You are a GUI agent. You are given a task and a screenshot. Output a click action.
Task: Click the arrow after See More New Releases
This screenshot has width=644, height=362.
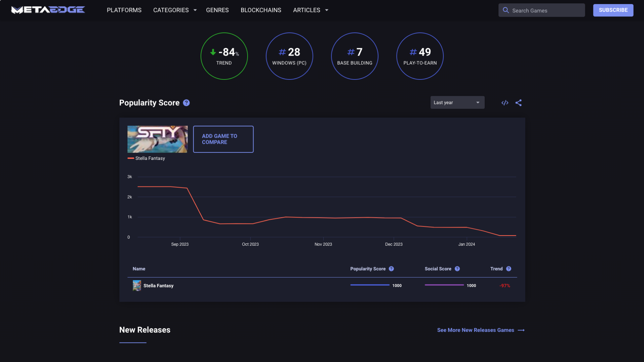pyautogui.click(x=521, y=330)
